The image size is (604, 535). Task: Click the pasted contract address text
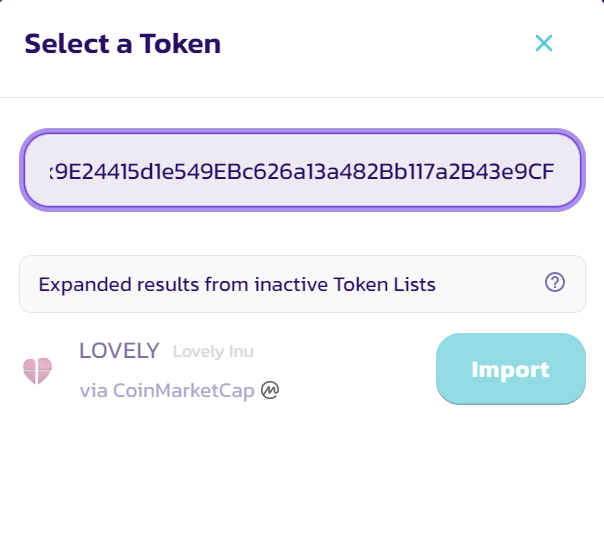pos(302,169)
